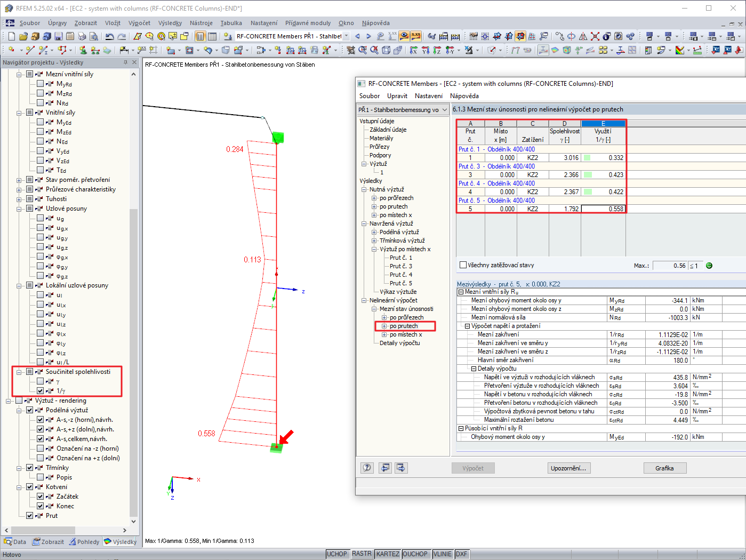Collapse Výpočet napětí a protažení section
Viewport: 746px width, 560px height.
[x=467, y=326]
